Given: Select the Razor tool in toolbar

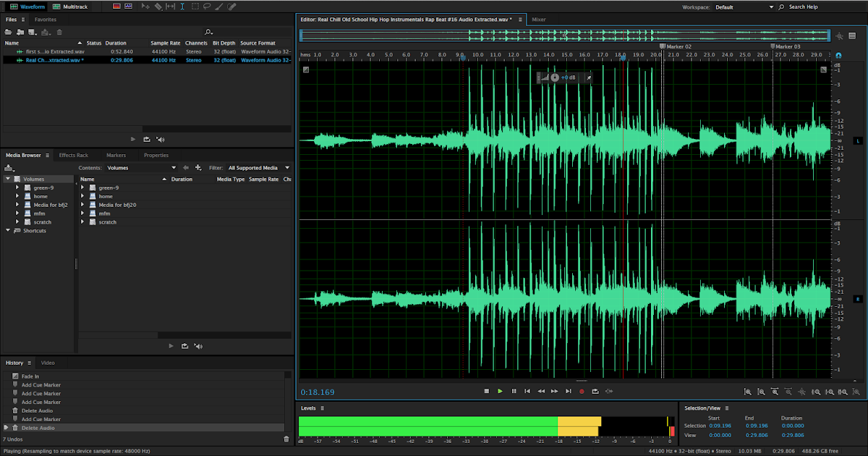Looking at the screenshot, I should point(158,7).
